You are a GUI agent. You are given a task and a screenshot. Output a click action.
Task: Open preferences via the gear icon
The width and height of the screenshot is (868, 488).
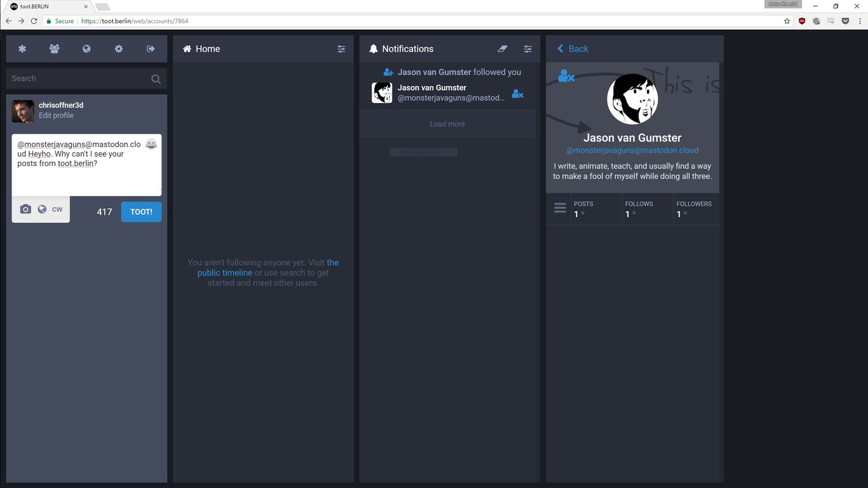click(119, 49)
